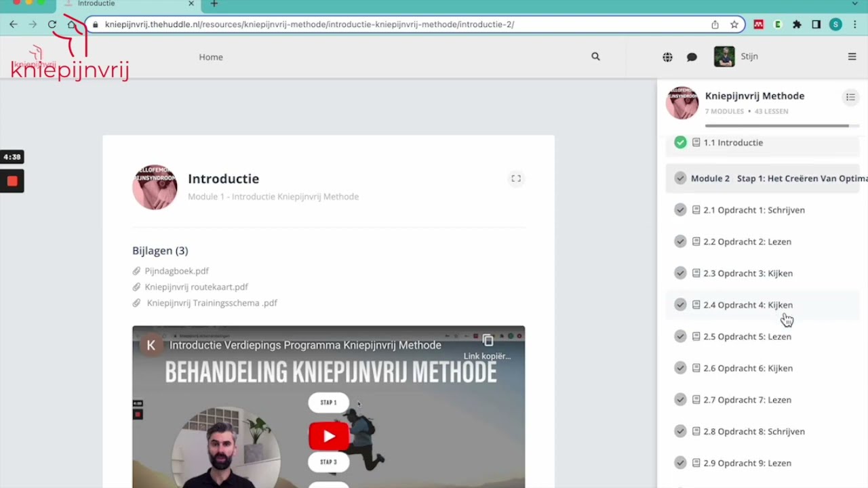Toggle check for 2.5 Opdracht 5: Lezen

click(x=680, y=336)
